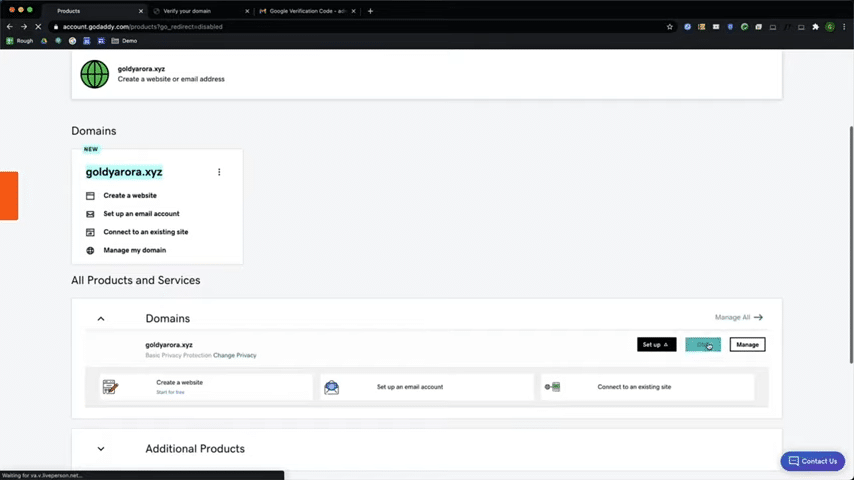
Task: Click Change Privacy link
Action: pyautogui.click(x=235, y=355)
